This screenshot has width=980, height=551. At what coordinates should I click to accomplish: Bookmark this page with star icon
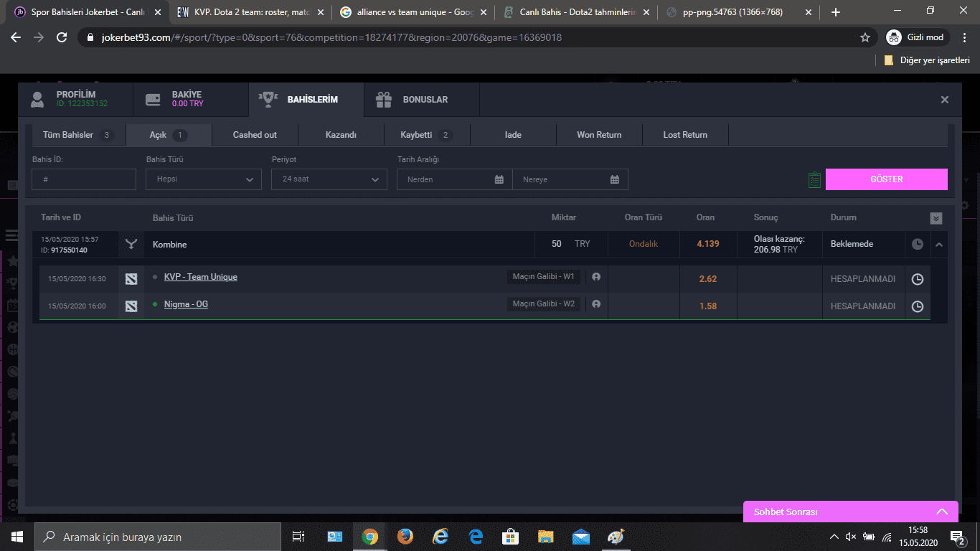[865, 37]
